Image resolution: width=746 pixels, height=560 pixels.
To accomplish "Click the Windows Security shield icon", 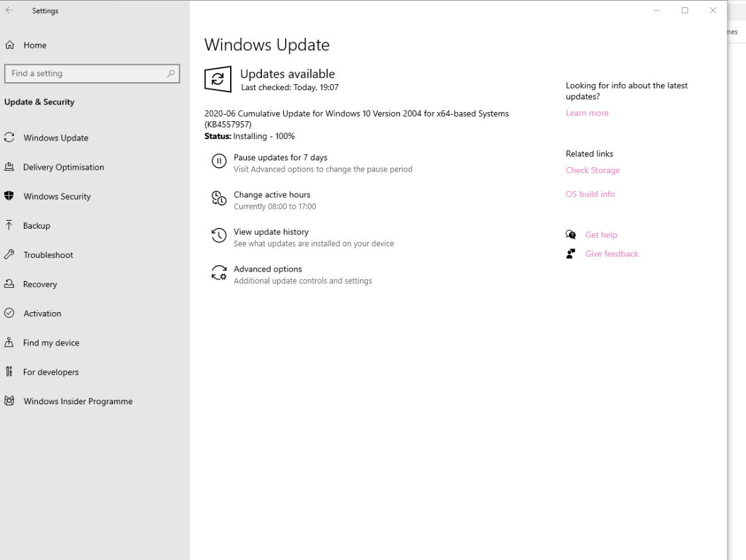I will (x=9, y=196).
